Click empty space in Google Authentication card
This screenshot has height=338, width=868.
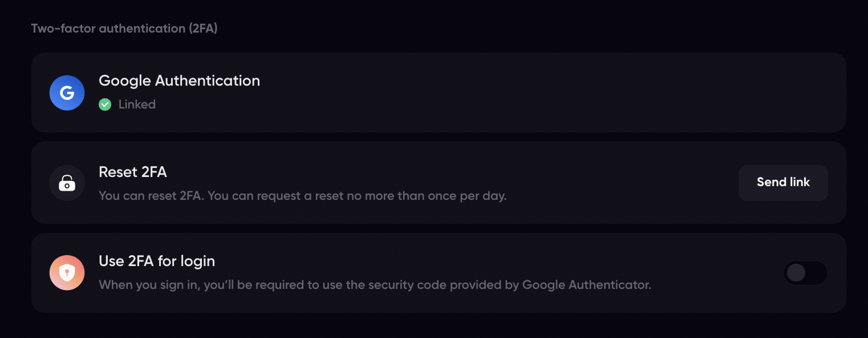point(513,92)
